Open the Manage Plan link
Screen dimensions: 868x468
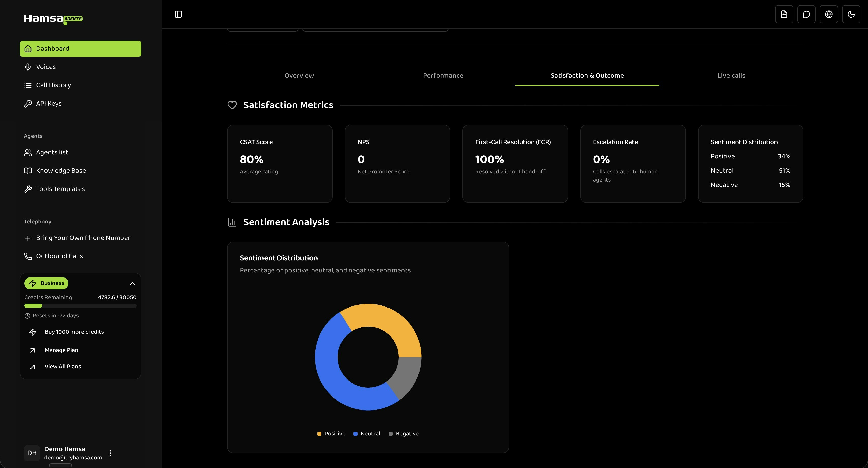[61, 350]
